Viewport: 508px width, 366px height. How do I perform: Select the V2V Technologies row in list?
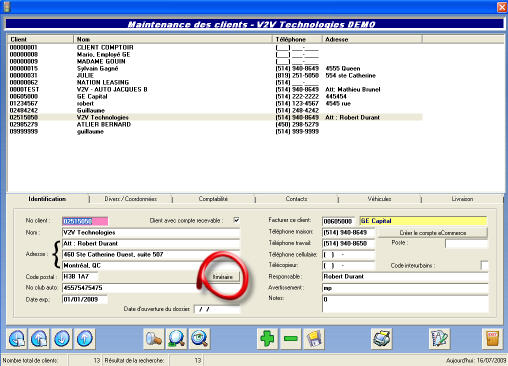215,117
